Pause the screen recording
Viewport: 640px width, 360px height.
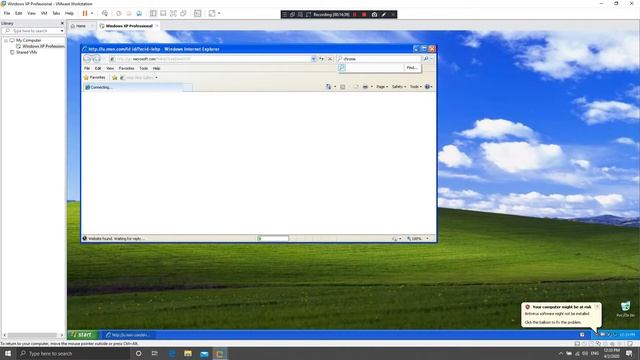pyautogui.click(x=355, y=14)
